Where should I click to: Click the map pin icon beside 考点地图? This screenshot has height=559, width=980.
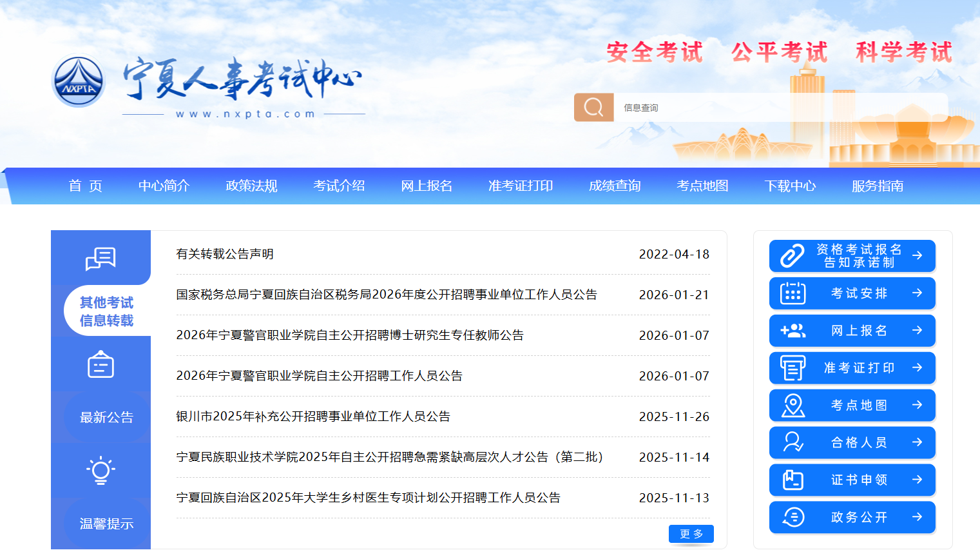click(793, 406)
